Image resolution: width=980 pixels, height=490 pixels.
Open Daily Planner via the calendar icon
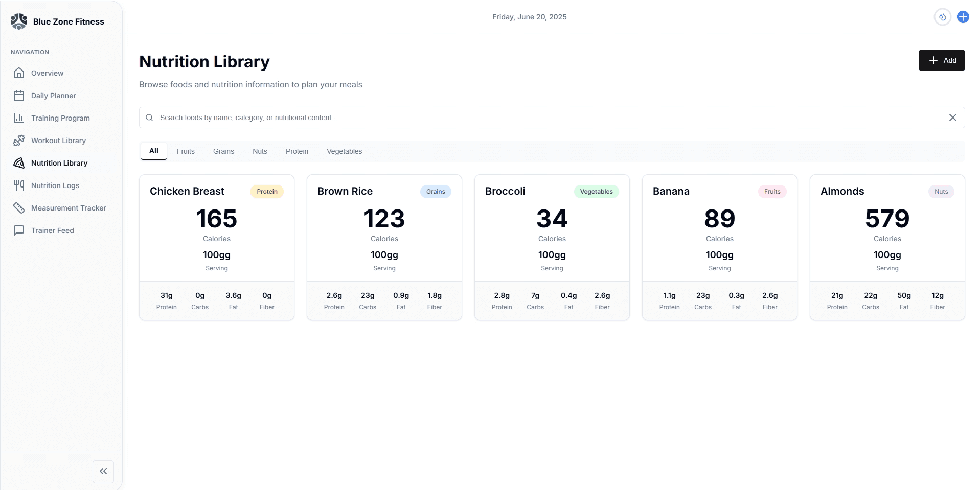19,96
